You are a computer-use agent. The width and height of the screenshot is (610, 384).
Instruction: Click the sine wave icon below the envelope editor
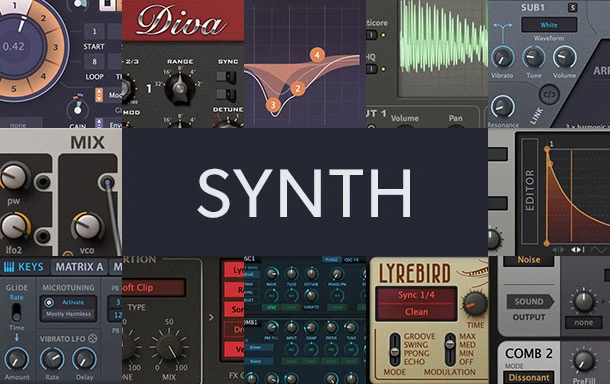point(599,249)
